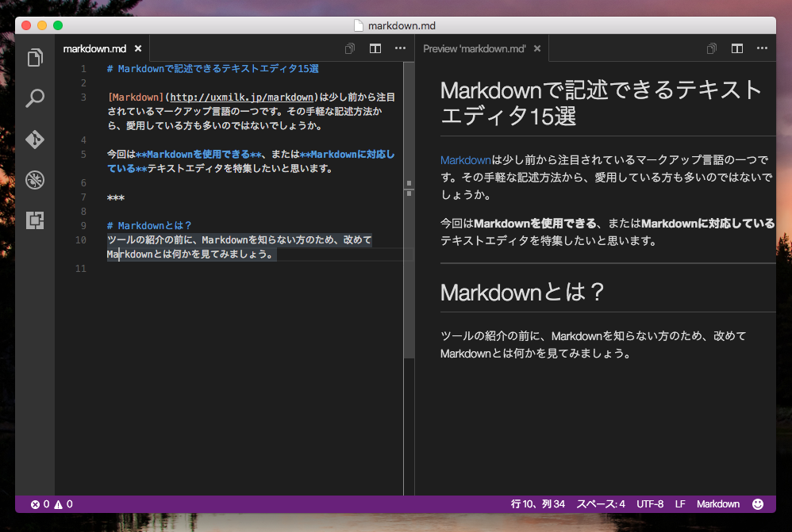Viewport: 792px width, 532px height.
Task: Open the Debug view in activity bar
Action: point(35,180)
